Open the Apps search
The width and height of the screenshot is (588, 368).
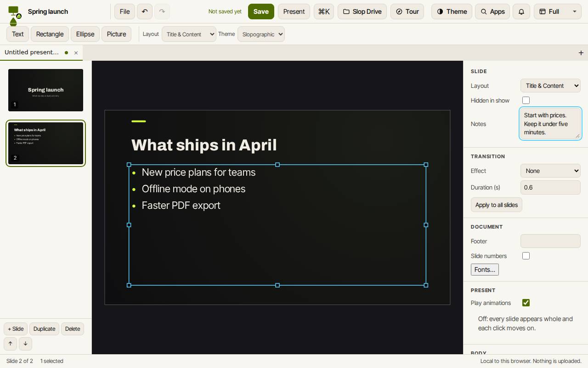tap(492, 11)
